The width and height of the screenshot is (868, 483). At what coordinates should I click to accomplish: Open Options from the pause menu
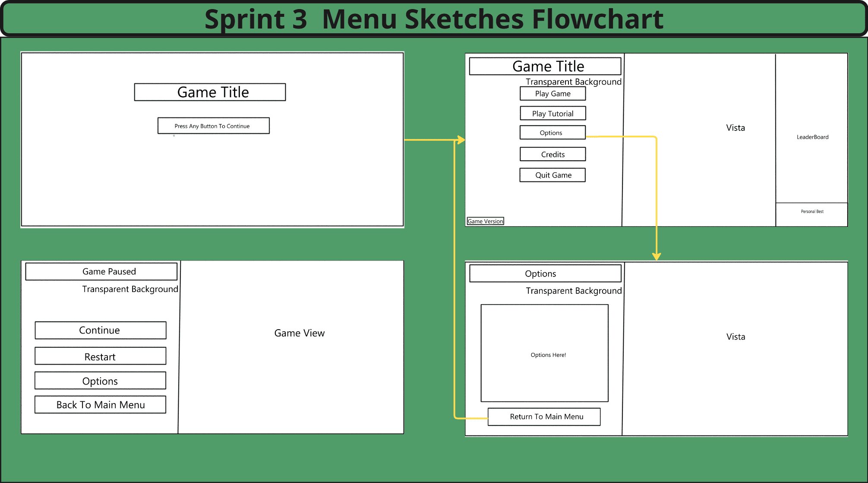click(x=100, y=381)
